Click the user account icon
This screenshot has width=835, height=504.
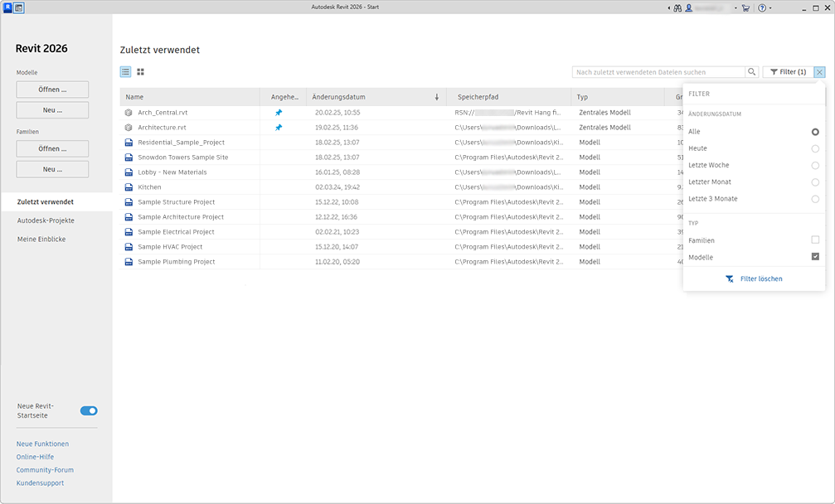point(688,8)
